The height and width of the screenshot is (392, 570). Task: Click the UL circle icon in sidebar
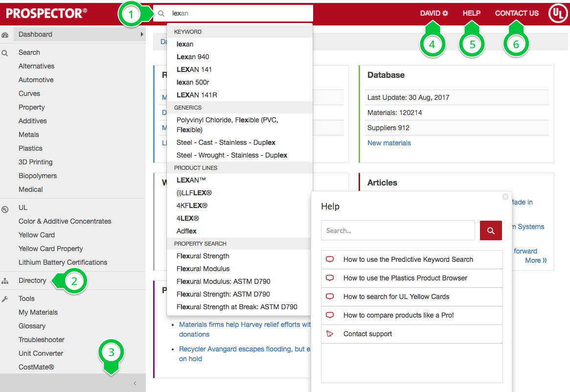point(5,209)
